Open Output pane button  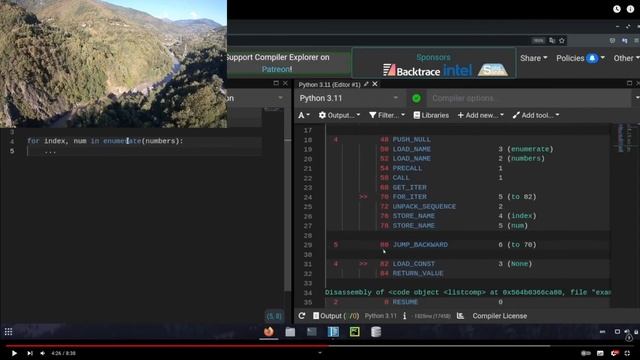[x=336, y=316]
